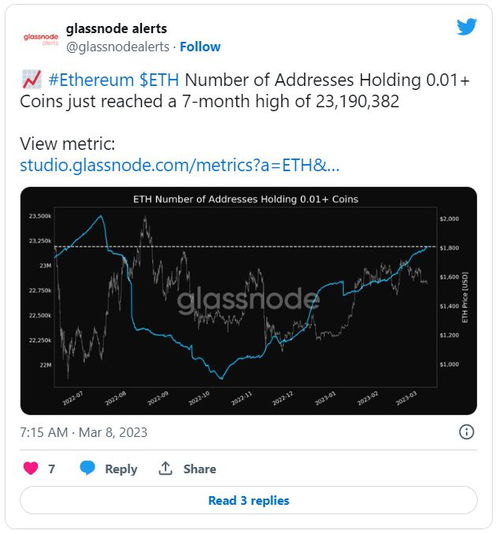Open the ETH addresses chart image
Image resolution: width=499 pixels, height=534 pixels.
249,301
